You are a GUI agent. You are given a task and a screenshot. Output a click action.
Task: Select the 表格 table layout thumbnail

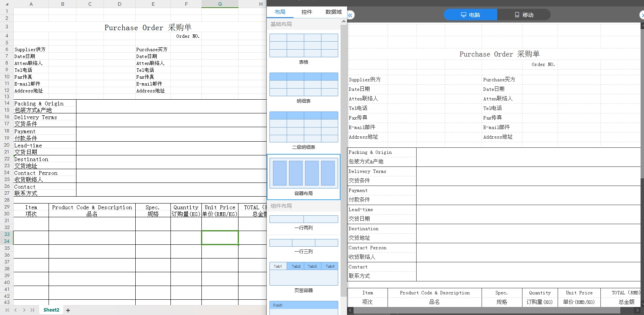pos(303,45)
